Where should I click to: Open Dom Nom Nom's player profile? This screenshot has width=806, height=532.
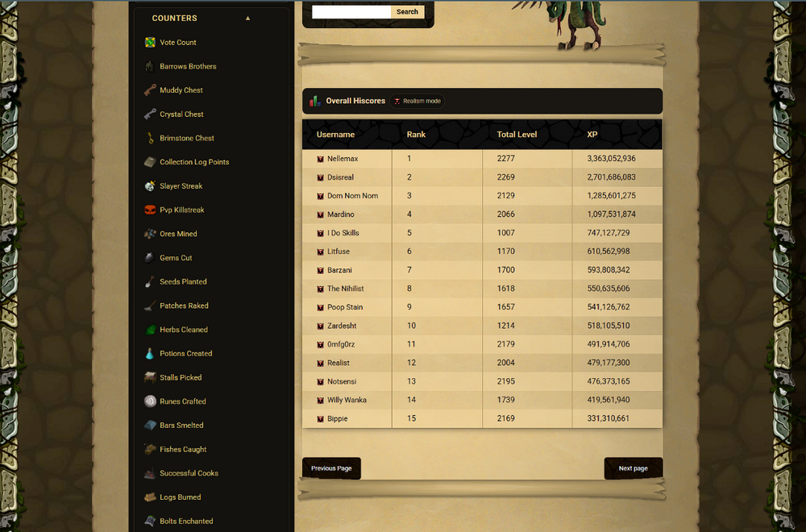[353, 196]
